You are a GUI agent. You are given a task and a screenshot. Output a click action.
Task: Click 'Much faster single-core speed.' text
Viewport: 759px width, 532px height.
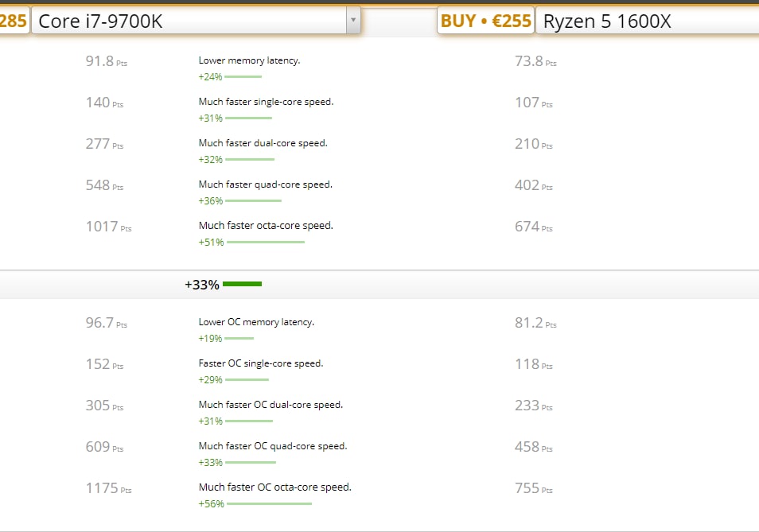pos(266,102)
